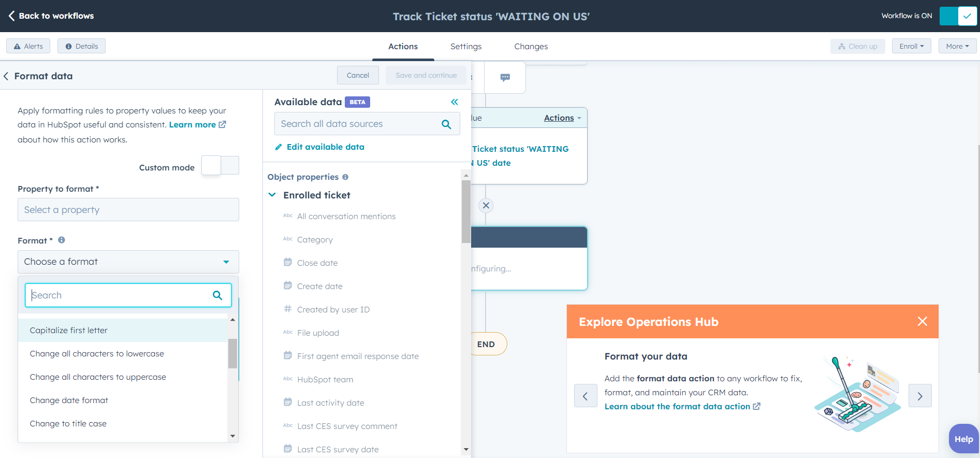
Task: Open the Learn more link
Action: coord(197,124)
